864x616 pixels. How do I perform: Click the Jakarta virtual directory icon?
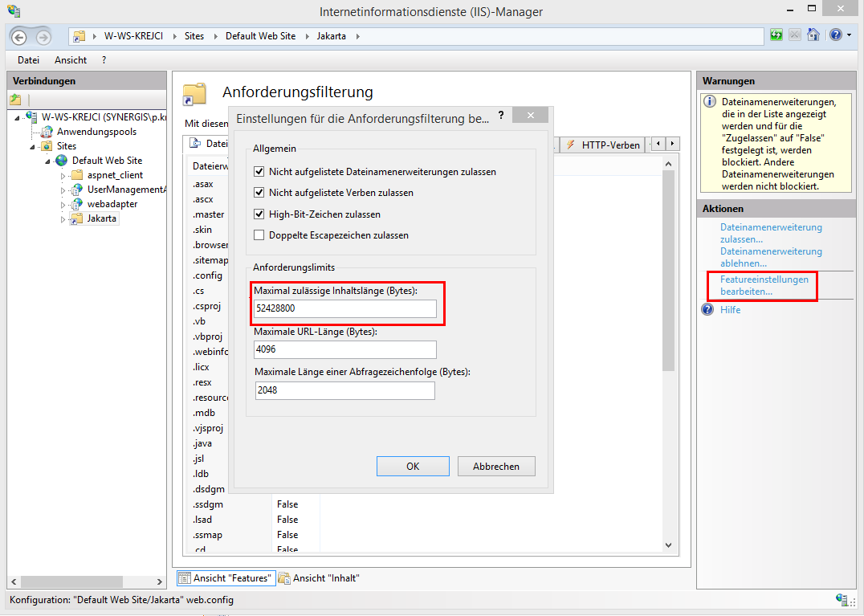coord(76,218)
